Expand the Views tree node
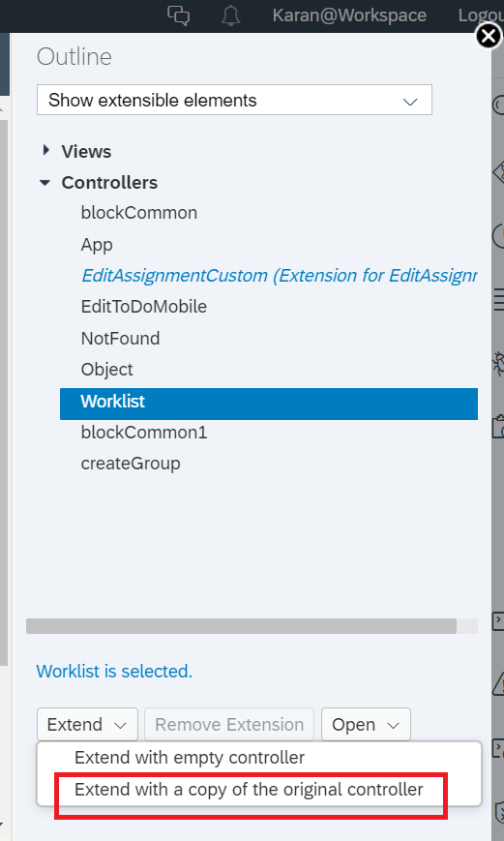504x841 pixels. [46, 151]
